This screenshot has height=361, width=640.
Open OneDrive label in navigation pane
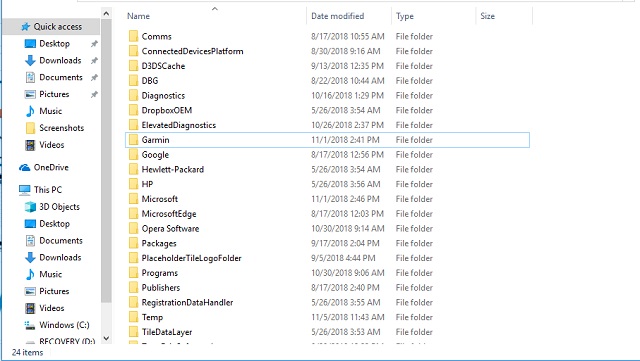[51, 167]
